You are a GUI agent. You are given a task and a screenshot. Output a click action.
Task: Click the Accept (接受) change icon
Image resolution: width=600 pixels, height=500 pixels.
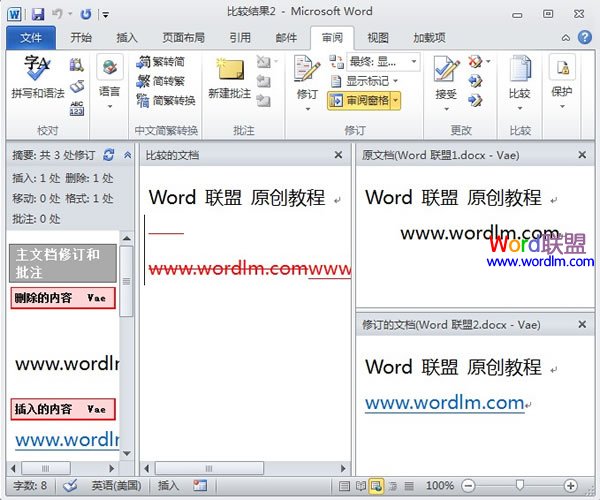[x=446, y=69]
